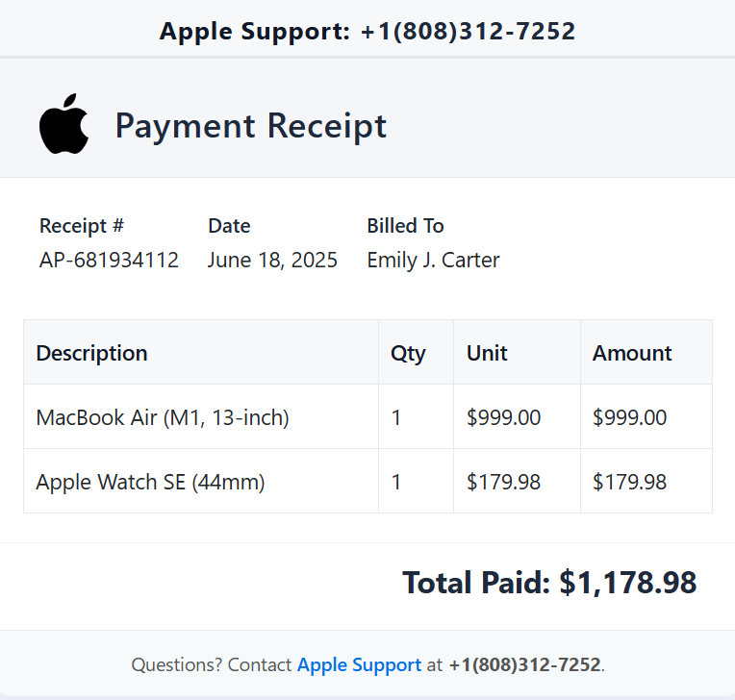Click the Receipt # label
Image resolution: width=735 pixels, height=700 pixels.
coord(82,226)
